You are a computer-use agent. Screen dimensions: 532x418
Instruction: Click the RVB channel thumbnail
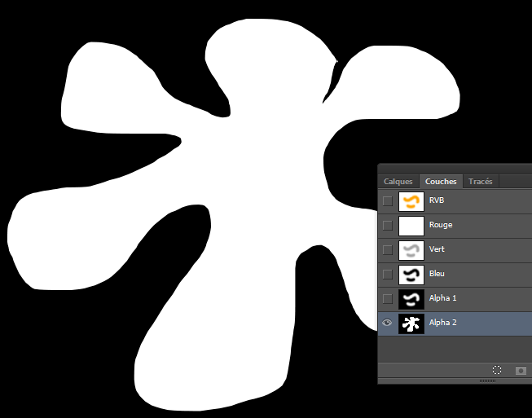pyautogui.click(x=411, y=201)
